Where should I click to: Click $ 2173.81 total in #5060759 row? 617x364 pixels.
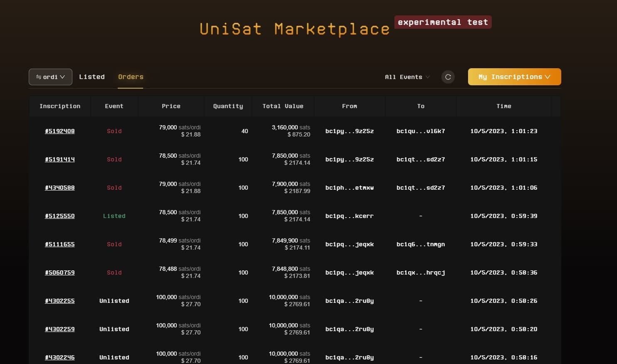pos(297,276)
